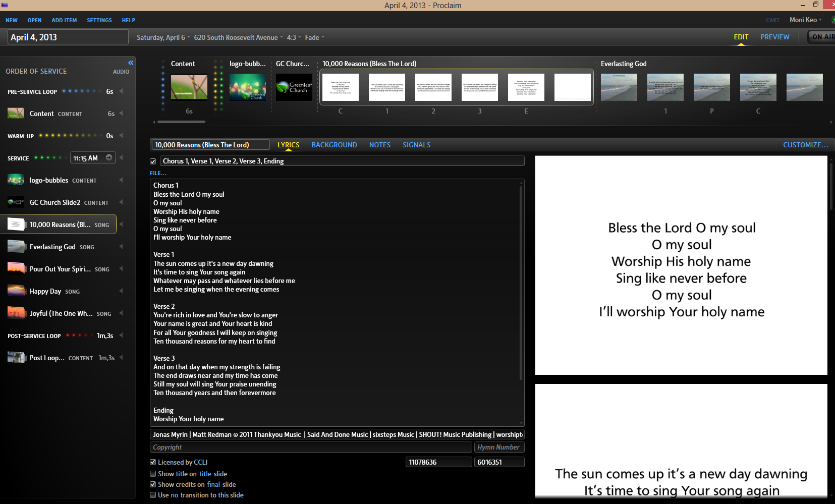
Task: Enable Use no transition to this slide
Action: click(153, 495)
